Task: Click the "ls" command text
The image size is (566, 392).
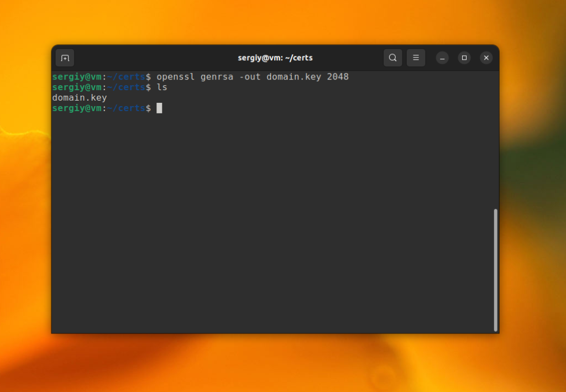Action: click(x=162, y=87)
